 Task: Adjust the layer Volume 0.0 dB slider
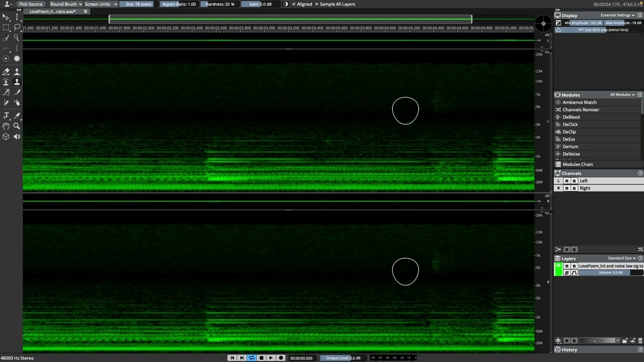click(x=611, y=273)
